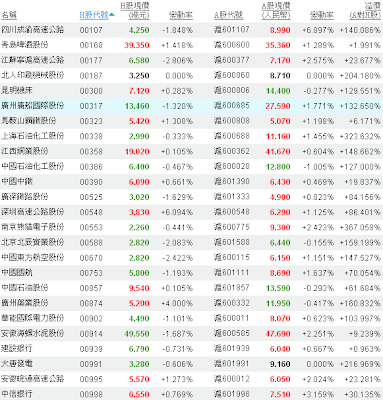Image resolution: width=383 pixels, height=400 pixels.
Task: Click the H股現價(港元) column header
Action: 135,11
